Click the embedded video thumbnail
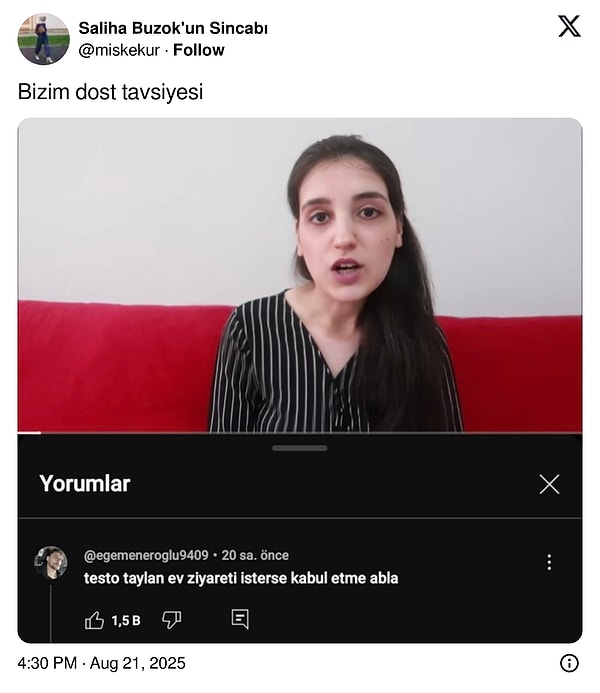This screenshot has width=600, height=693. click(300, 275)
